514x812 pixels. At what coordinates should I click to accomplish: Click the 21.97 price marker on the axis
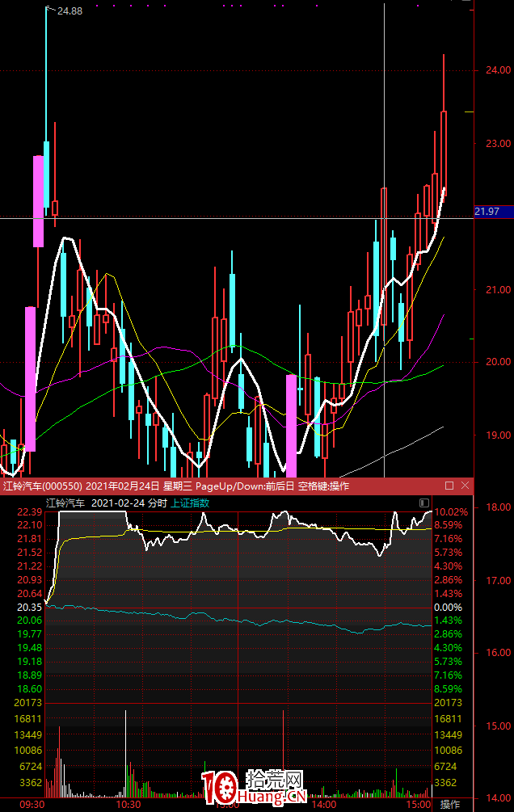pyautogui.click(x=487, y=212)
